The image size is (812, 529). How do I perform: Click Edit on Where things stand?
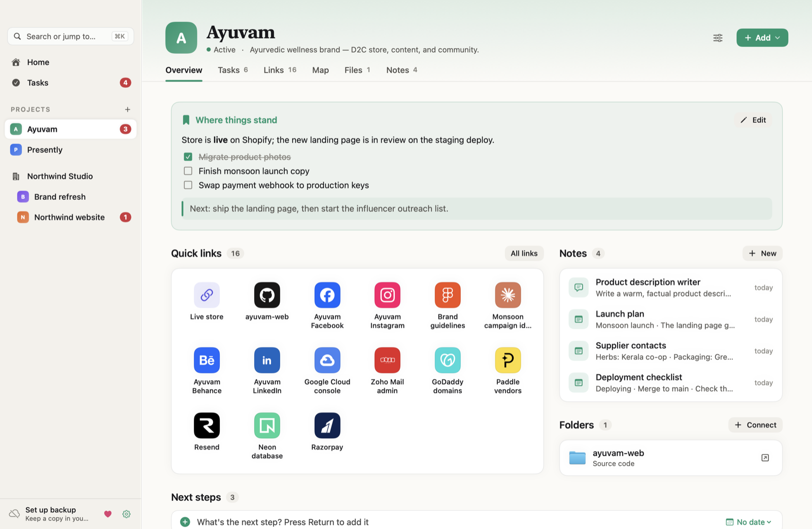pyautogui.click(x=753, y=120)
